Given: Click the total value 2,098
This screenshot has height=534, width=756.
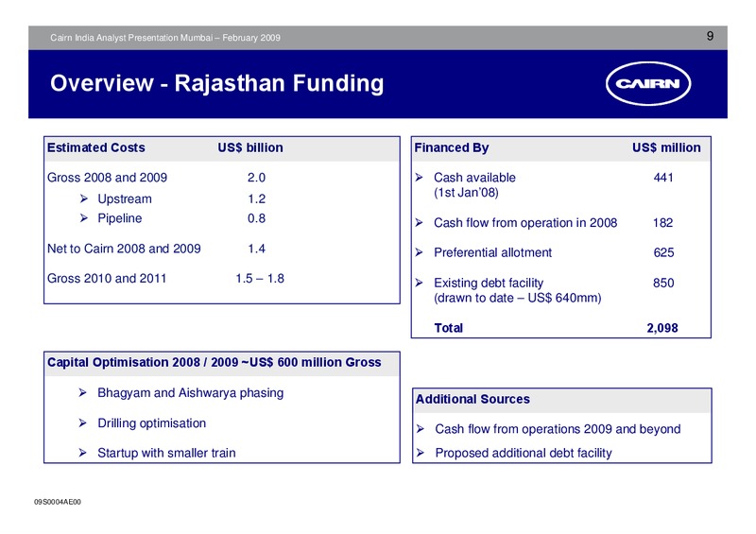Looking at the screenshot, I should coord(662,328).
